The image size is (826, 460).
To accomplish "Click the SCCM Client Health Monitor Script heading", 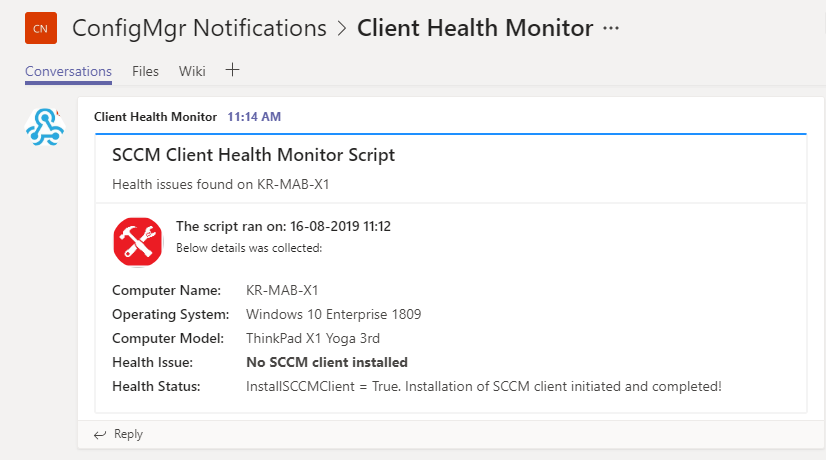I will click(x=253, y=155).
